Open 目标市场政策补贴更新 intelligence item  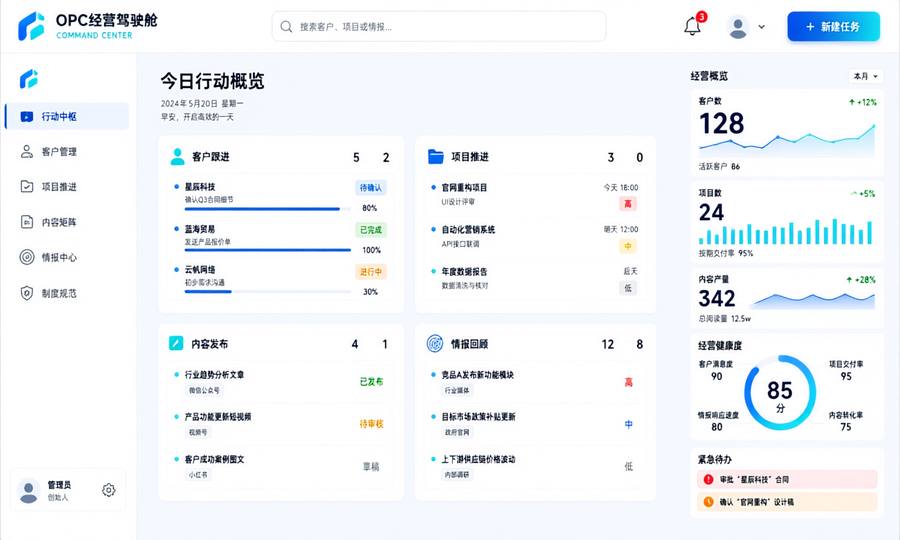pos(537,424)
